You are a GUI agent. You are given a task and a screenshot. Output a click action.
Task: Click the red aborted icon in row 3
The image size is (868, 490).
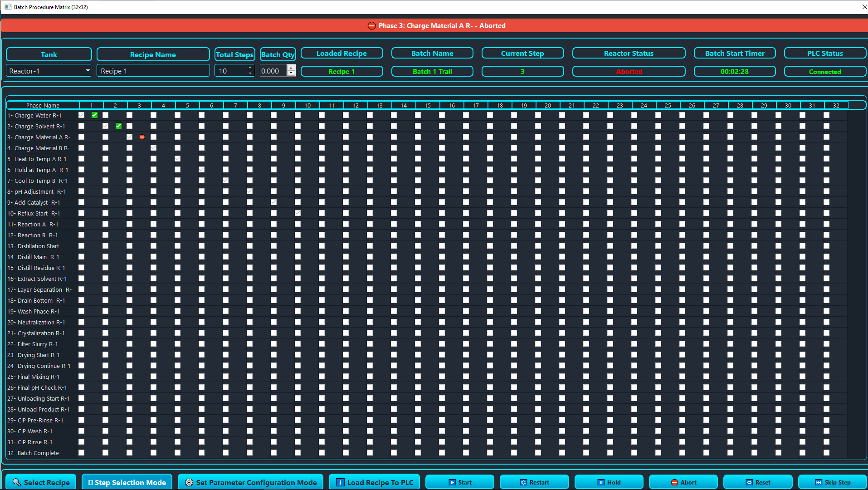tap(142, 137)
